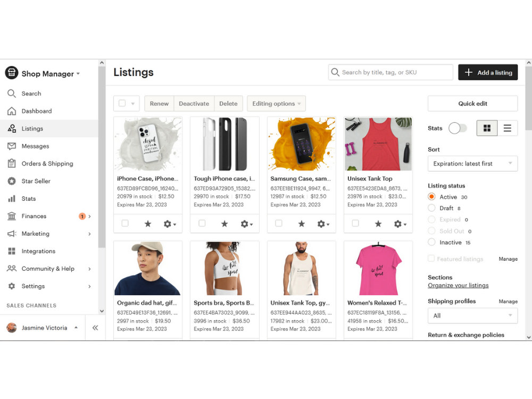This screenshot has width=532, height=399.
Task: Click the Finances bank icon
Action: click(12, 216)
